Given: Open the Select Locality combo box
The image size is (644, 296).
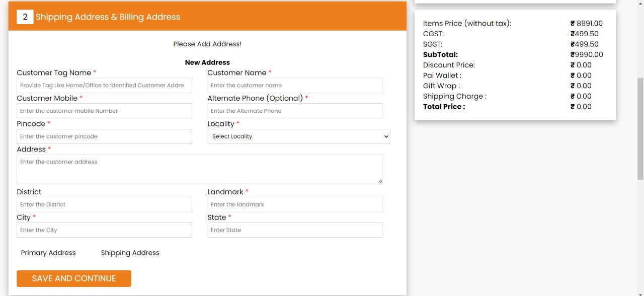Looking at the screenshot, I should [299, 136].
